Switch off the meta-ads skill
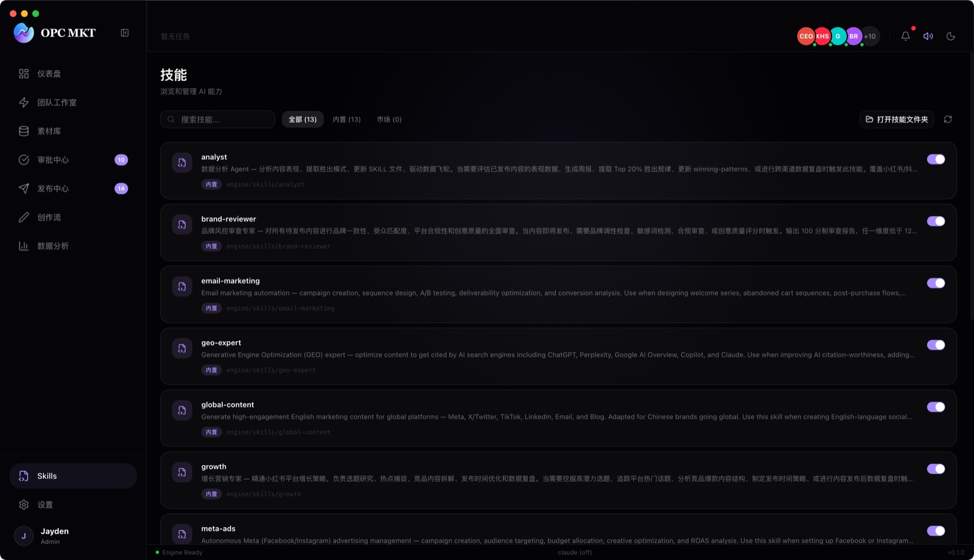Viewport: 974px width, 560px height. click(936, 531)
